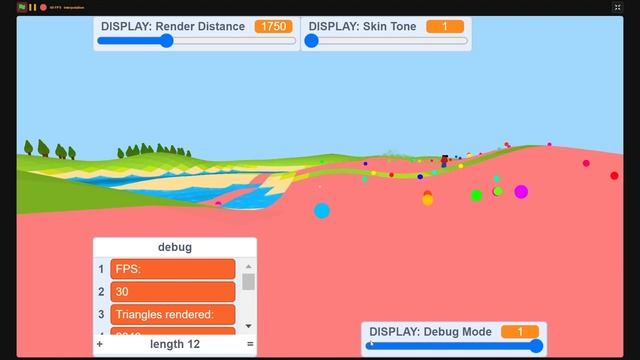Click the FPS interpolation text in top bar
Image resolution: width=640 pixels, height=360 pixels.
point(67,7)
